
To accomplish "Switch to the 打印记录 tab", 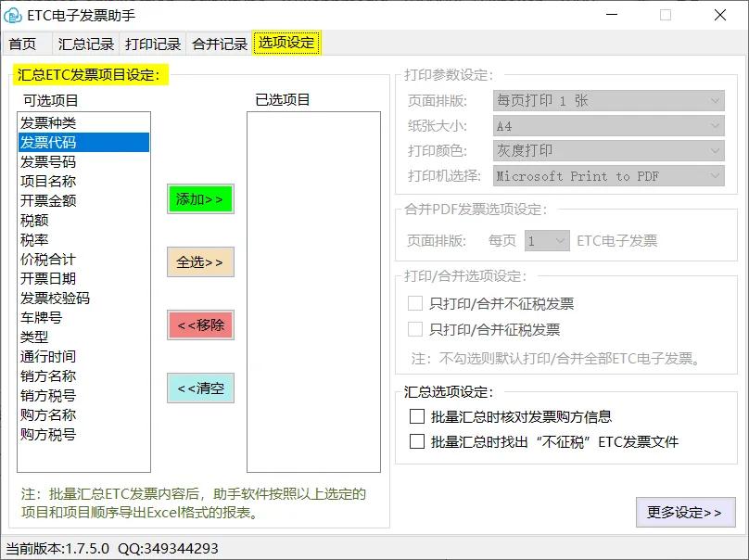I will click(x=153, y=44).
